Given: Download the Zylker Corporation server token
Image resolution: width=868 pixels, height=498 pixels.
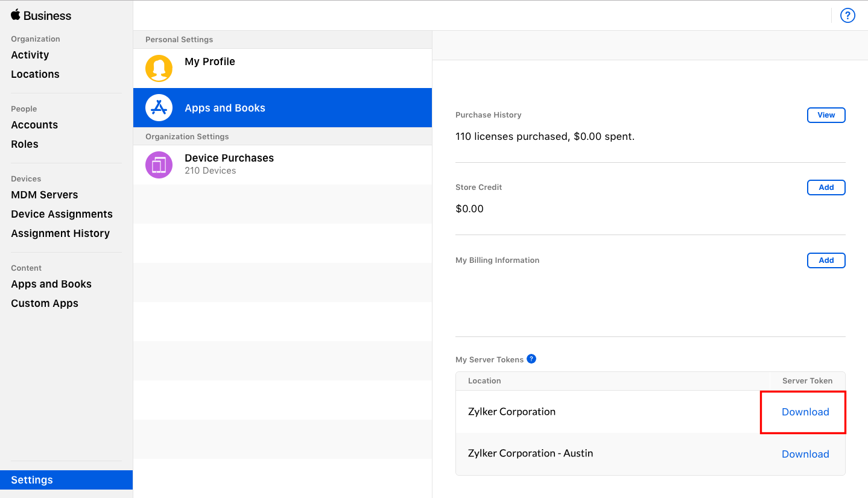Looking at the screenshot, I should click(x=805, y=412).
